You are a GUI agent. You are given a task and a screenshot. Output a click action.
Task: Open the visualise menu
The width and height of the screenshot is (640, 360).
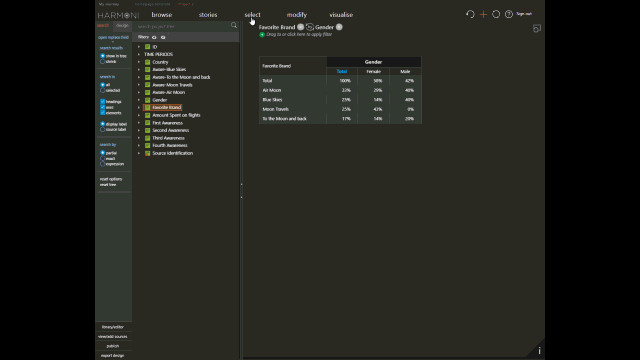click(x=341, y=15)
